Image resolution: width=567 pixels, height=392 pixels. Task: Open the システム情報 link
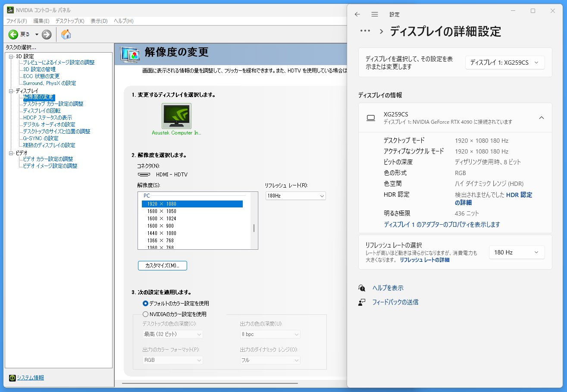(x=30, y=378)
